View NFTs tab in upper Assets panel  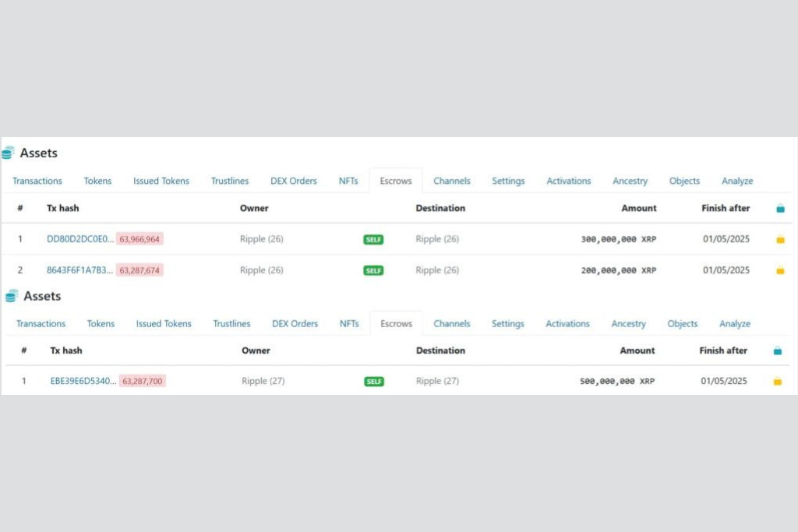point(348,181)
